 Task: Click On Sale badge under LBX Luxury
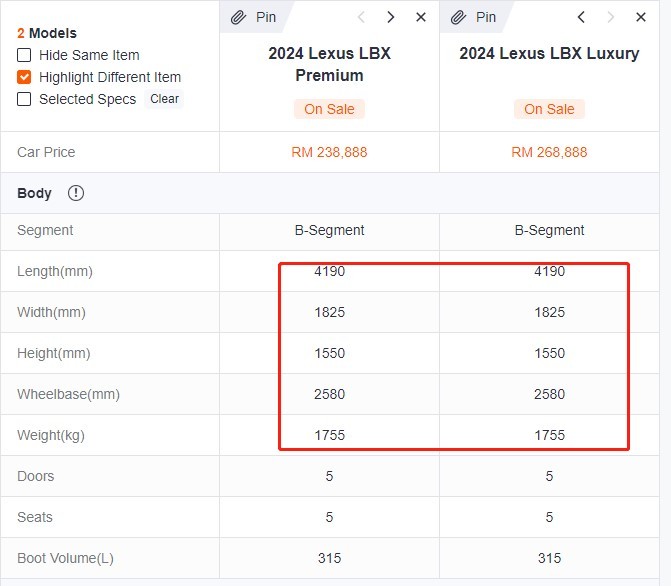point(549,109)
